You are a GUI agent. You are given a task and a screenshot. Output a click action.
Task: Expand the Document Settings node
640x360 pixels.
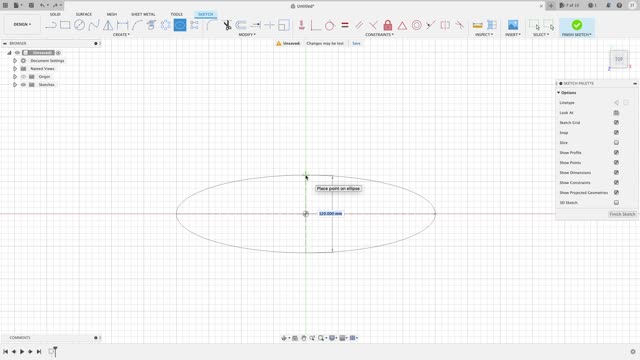(x=15, y=60)
